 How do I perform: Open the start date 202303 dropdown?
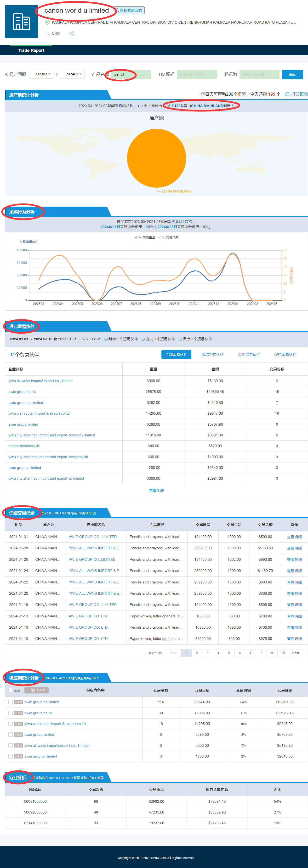(41, 74)
